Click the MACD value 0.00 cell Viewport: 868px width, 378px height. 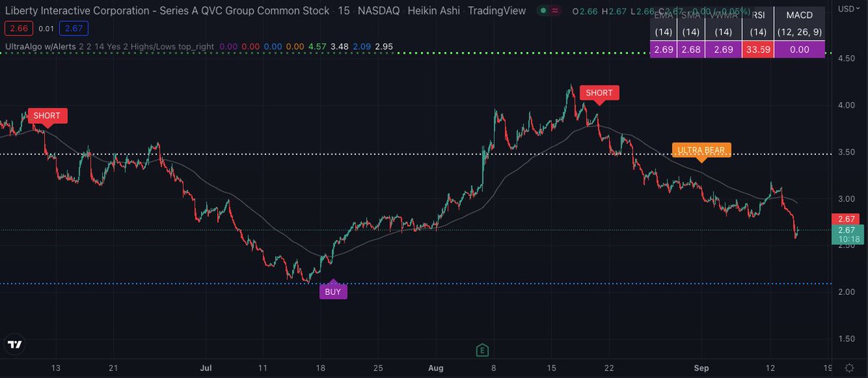[799, 50]
